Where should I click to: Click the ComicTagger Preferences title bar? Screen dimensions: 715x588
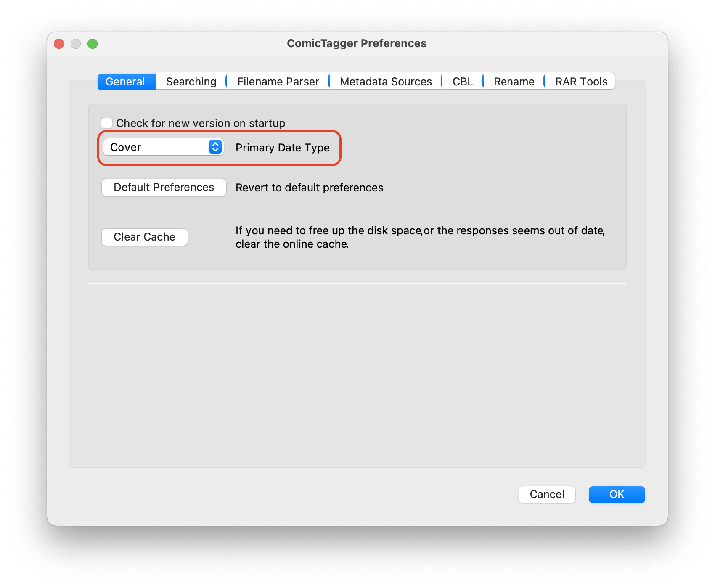[357, 43]
